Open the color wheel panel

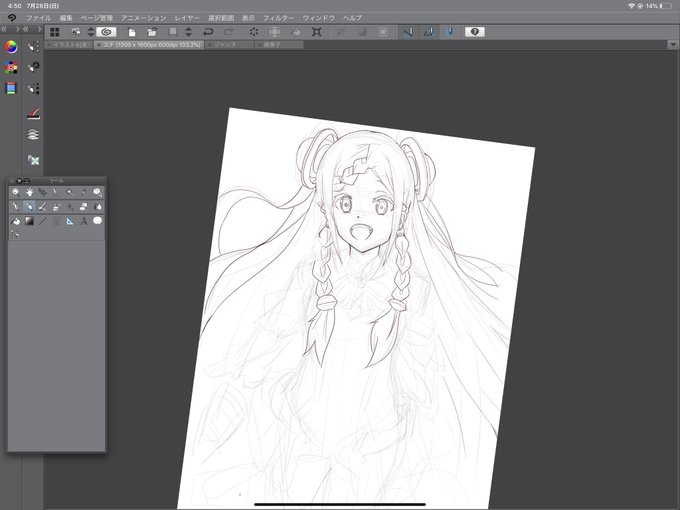tap(11, 47)
